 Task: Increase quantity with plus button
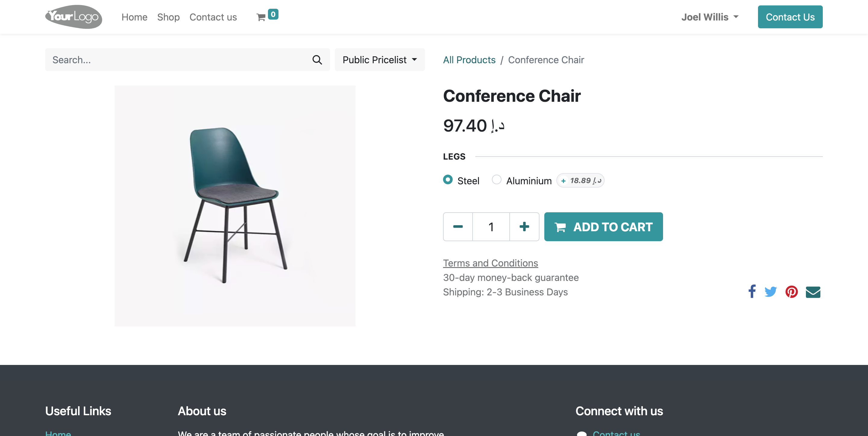[524, 227]
